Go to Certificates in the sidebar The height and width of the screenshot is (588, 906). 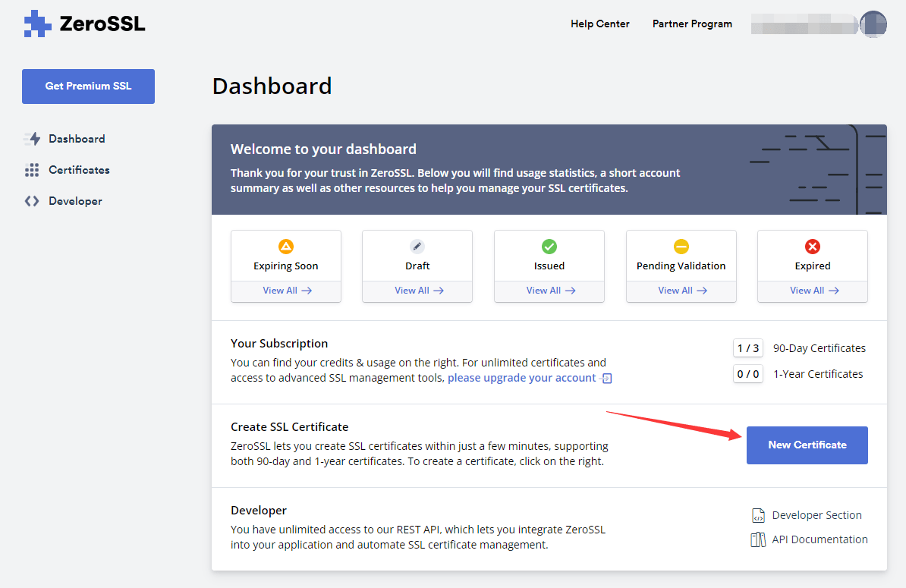[78, 170]
